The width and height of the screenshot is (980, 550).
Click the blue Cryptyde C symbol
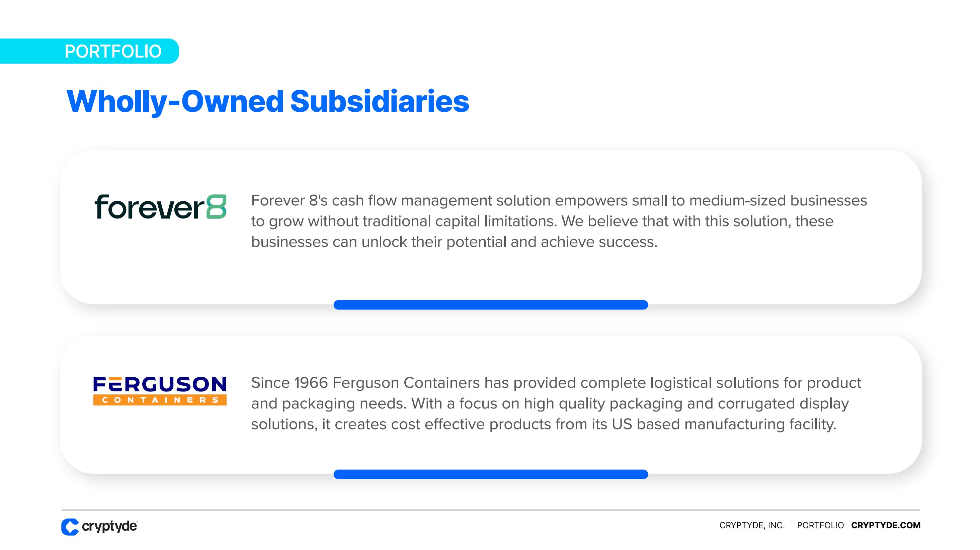70,527
